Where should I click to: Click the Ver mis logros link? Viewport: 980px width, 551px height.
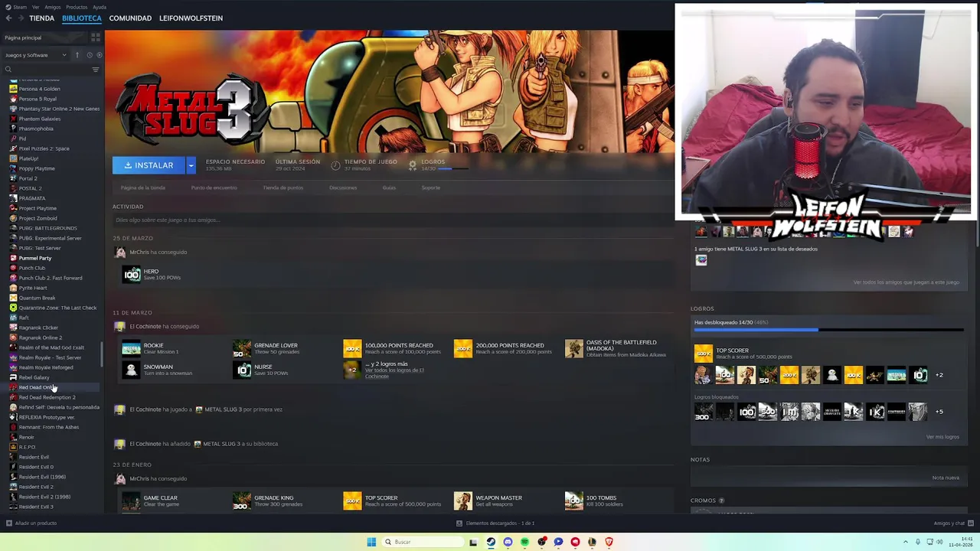pos(942,437)
